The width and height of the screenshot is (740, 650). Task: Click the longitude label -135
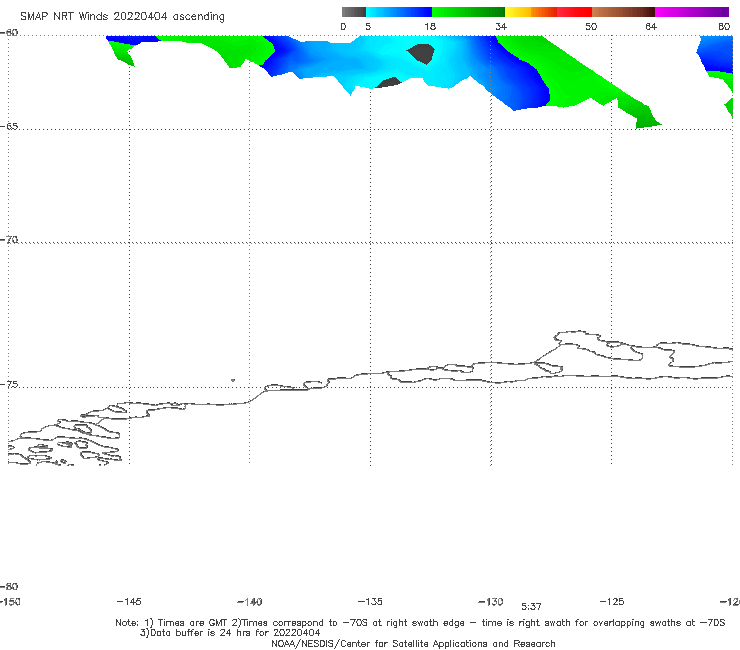pyautogui.click(x=370, y=601)
